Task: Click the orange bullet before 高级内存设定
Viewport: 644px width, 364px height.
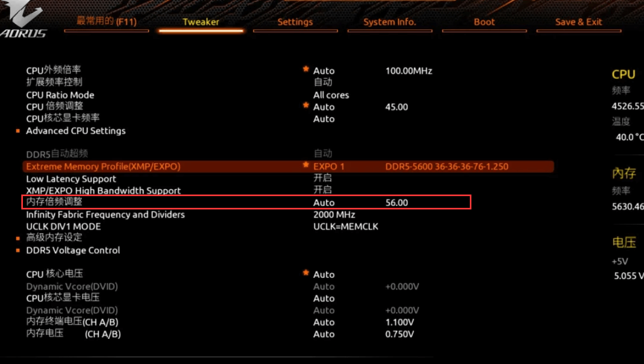Action: pyautogui.click(x=18, y=239)
